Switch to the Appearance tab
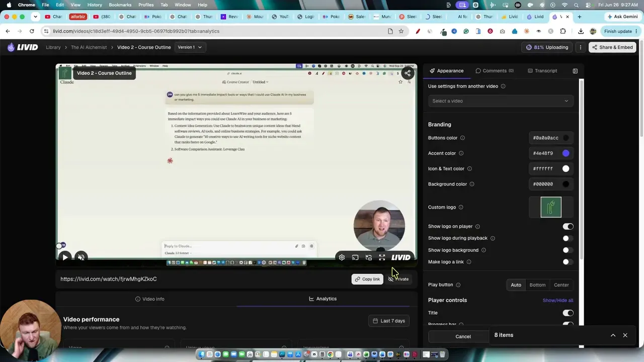 [x=447, y=71]
